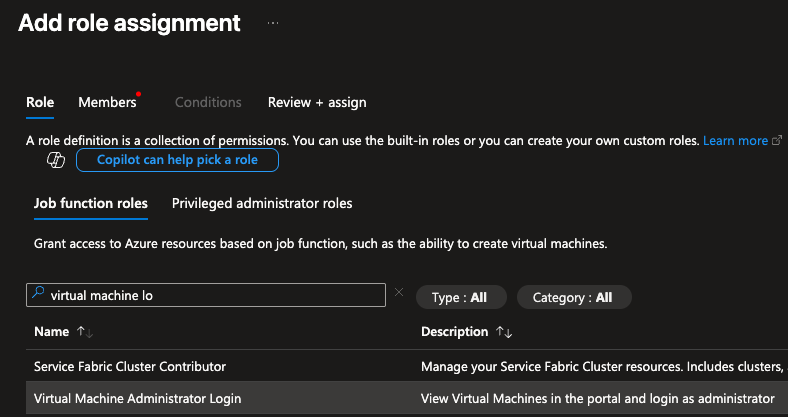The width and height of the screenshot is (788, 417).
Task: Follow the Learn more link
Action: (735, 141)
